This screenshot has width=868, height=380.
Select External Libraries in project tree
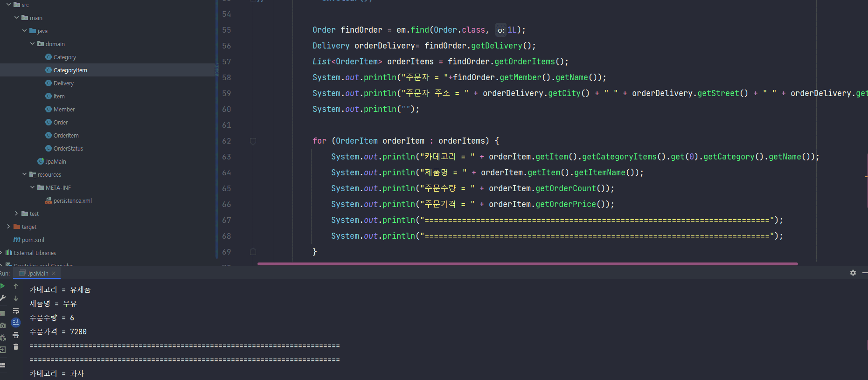click(x=35, y=253)
